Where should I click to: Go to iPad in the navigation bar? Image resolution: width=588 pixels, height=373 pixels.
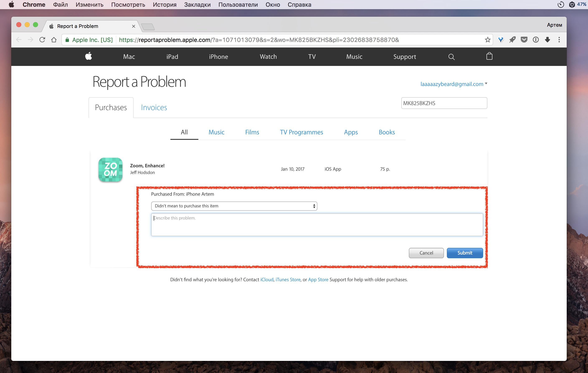172,57
